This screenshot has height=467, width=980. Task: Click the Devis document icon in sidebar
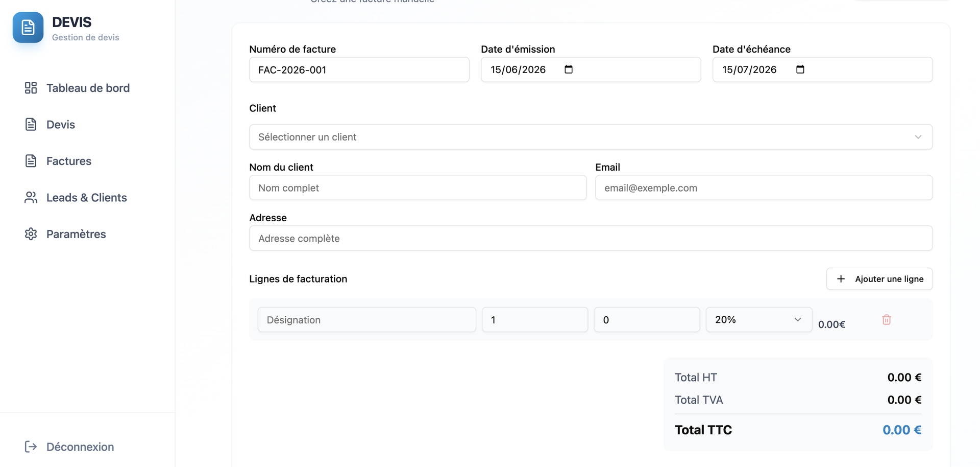(x=31, y=124)
